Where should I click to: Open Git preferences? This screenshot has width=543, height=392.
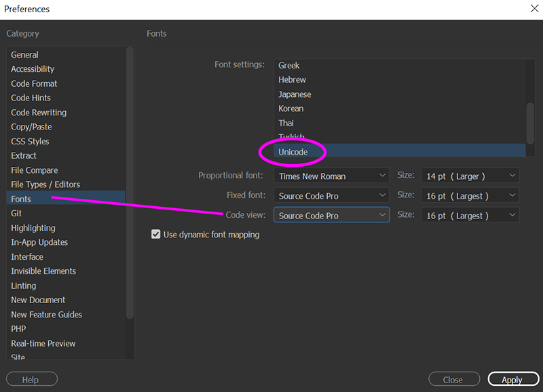click(66, 214)
